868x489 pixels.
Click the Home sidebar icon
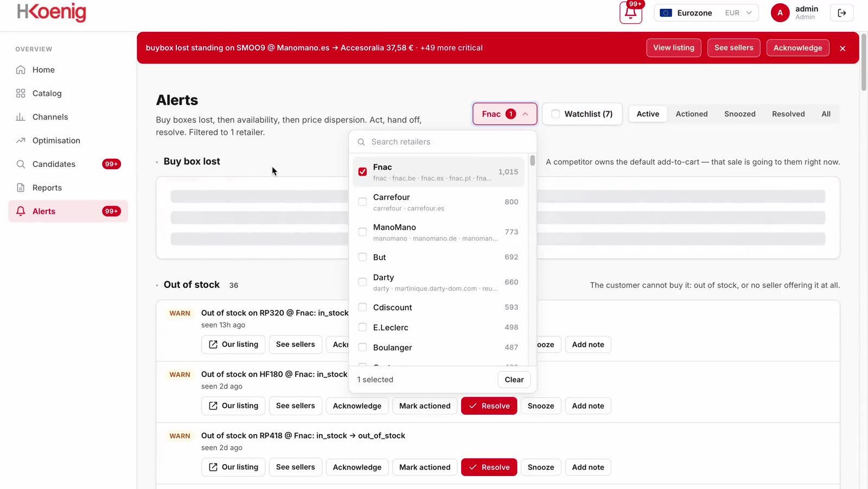[x=21, y=70]
